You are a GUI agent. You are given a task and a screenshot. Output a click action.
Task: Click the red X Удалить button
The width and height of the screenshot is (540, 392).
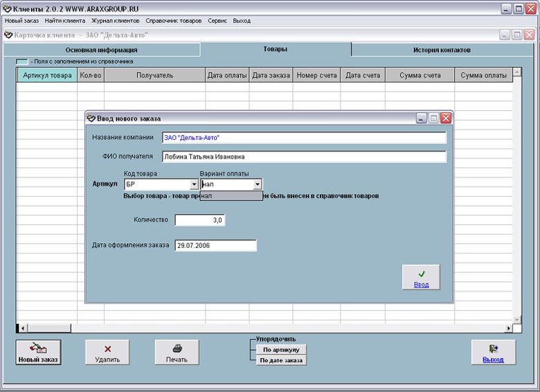107,352
